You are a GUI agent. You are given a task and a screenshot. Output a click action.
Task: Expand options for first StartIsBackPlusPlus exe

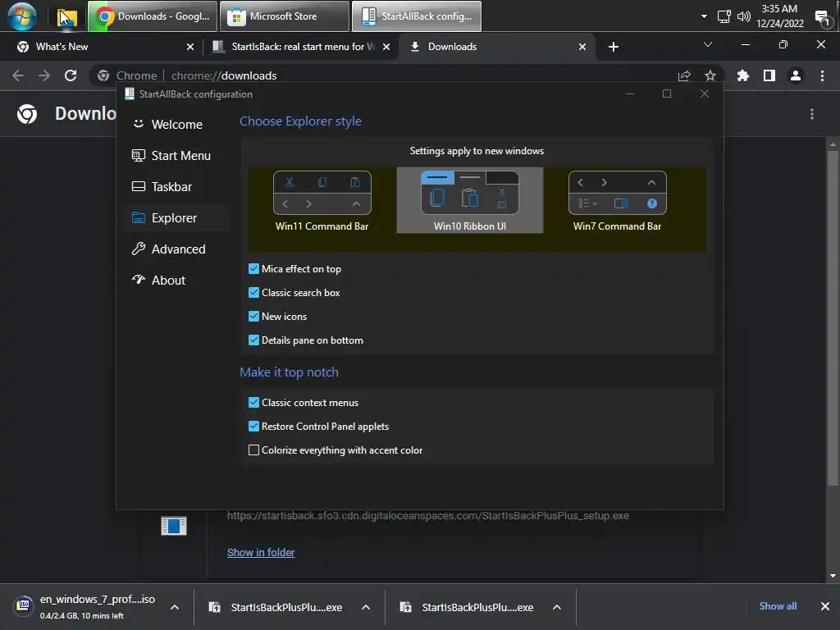366,607
